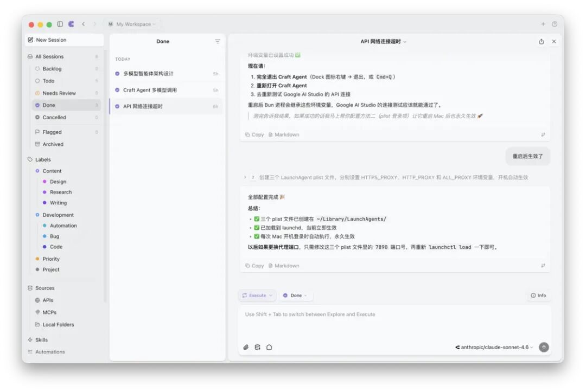586x392 pixels.
Task: Open the API 网络连接超时 title dropdown
Action: (383, 41)
